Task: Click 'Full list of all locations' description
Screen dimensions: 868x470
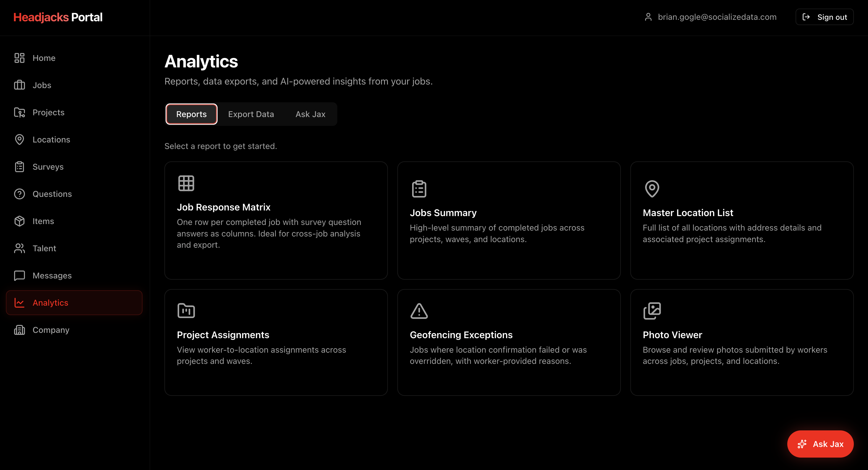Action: coord(732,234)
